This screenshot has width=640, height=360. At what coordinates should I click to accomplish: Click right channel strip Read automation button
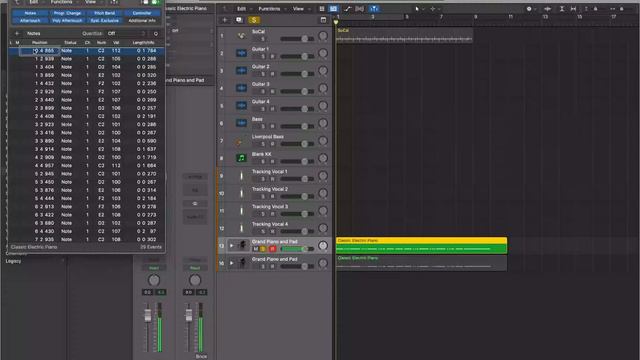(195, 268)
